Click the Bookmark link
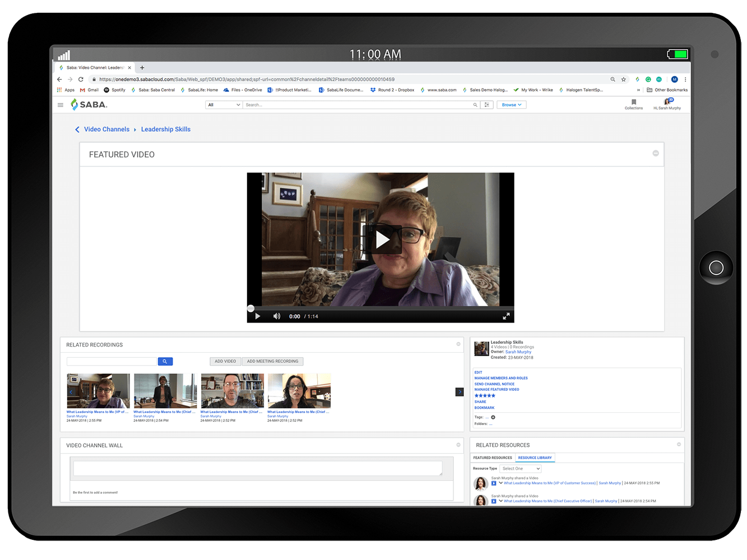Viewport: 747px width, 560px height. [x=484, y=408]
